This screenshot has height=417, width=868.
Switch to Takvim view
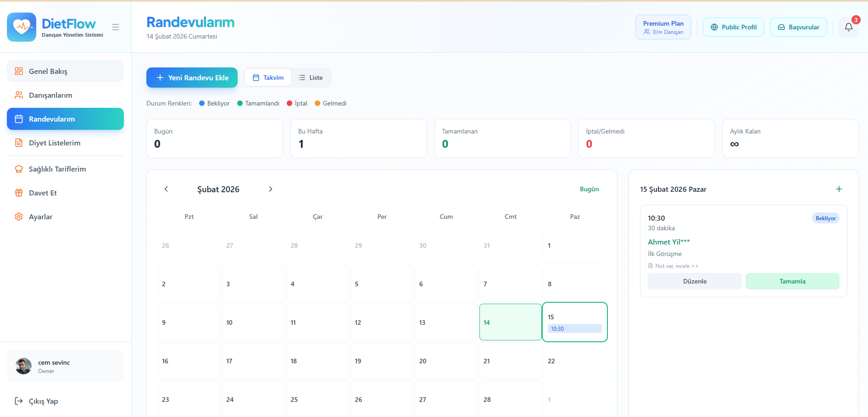click(x=268, y=78)
